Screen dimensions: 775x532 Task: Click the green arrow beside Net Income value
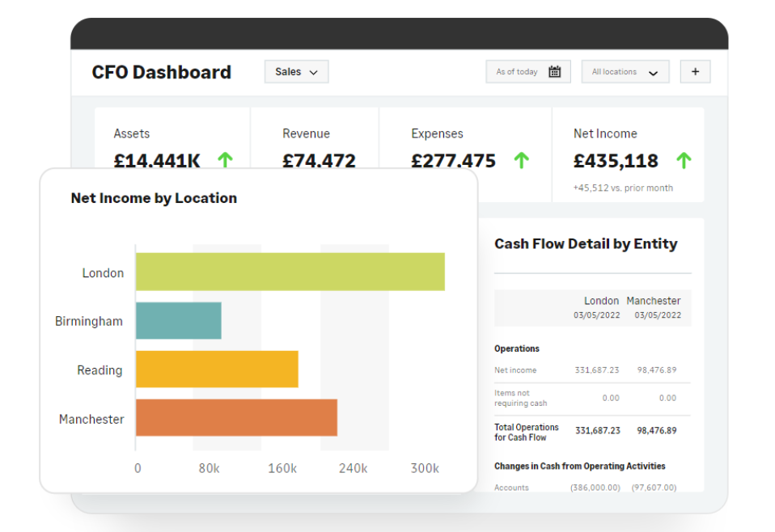click(684, 160)
